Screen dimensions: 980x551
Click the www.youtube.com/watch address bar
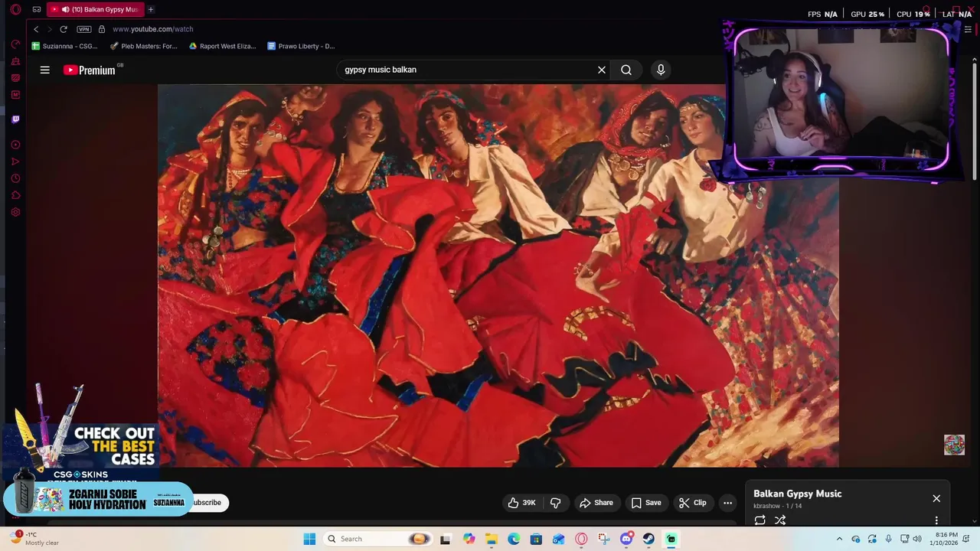point(152,29)
